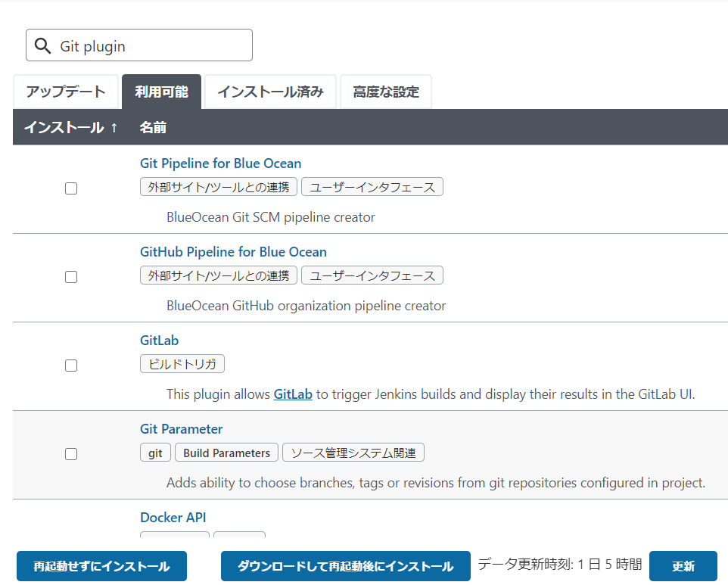The height and width of the screenshot is (585, 728).
Task: Open the インストール済み tab
Action: point(270,92)
